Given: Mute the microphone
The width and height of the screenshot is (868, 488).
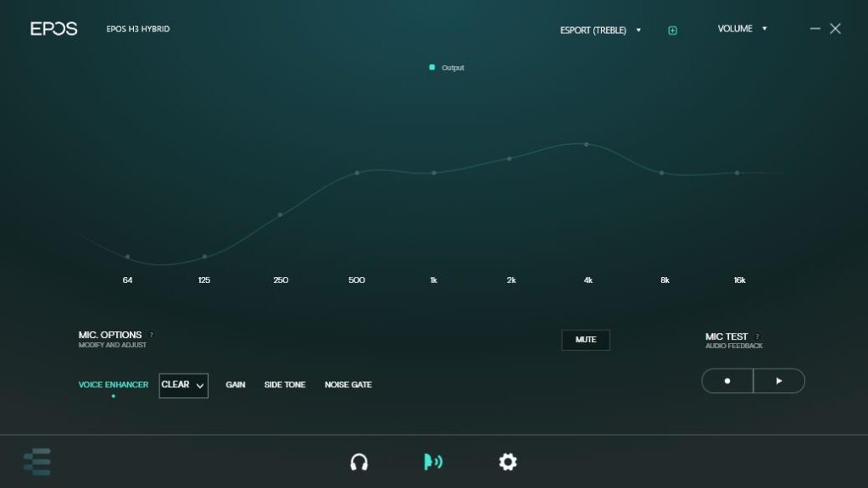Looking at the screenshot, I should tap(586, 340).
